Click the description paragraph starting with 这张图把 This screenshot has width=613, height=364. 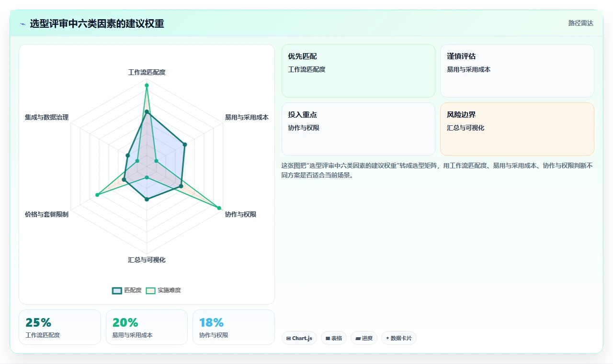coord(437,170)
